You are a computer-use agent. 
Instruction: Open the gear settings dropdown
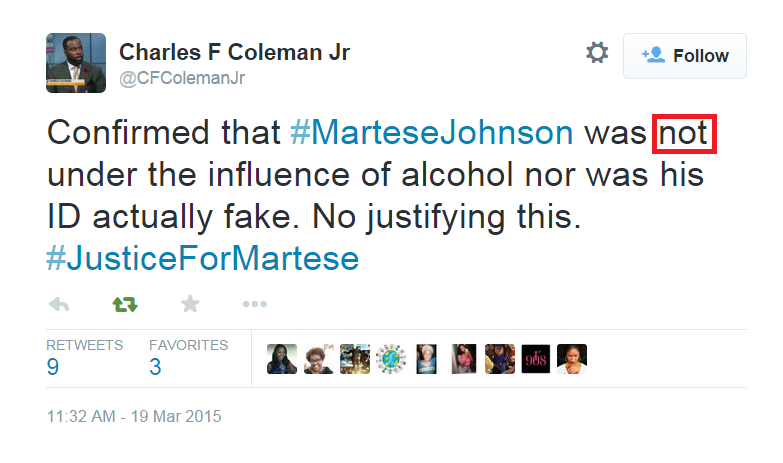pyautogui.click(x=596, y=54)
